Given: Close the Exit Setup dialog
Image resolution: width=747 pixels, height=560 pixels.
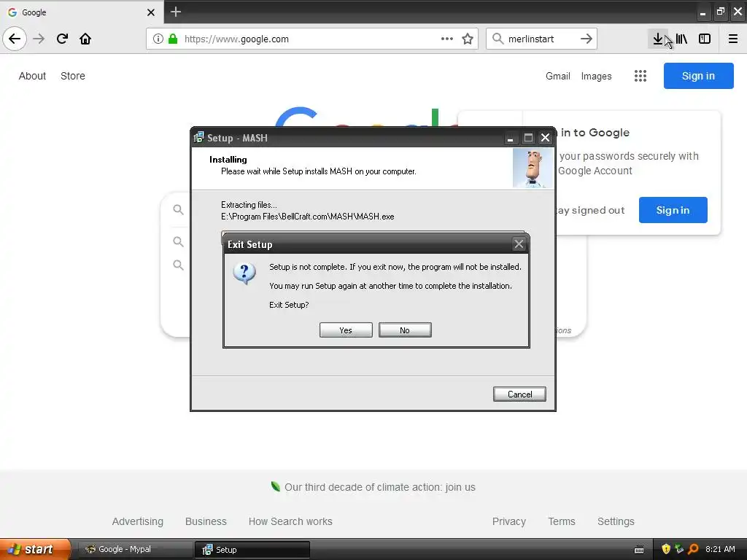Looking at the screenshot, I should click(x=519, y=244).
